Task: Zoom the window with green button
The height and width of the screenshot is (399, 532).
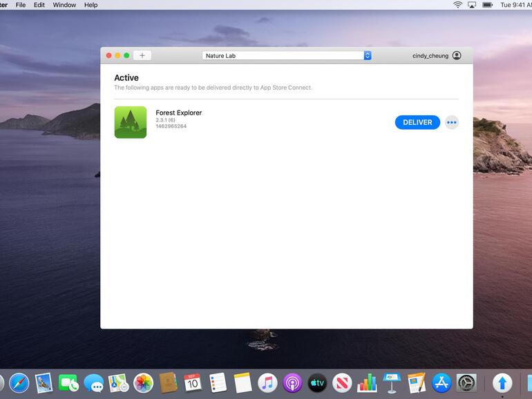Action: click(126, 55)
